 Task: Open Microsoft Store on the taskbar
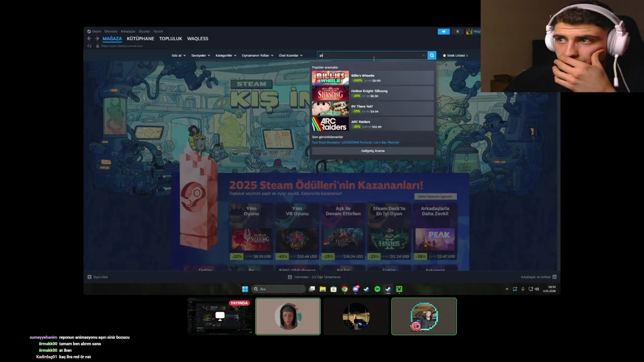coord(333,289)
